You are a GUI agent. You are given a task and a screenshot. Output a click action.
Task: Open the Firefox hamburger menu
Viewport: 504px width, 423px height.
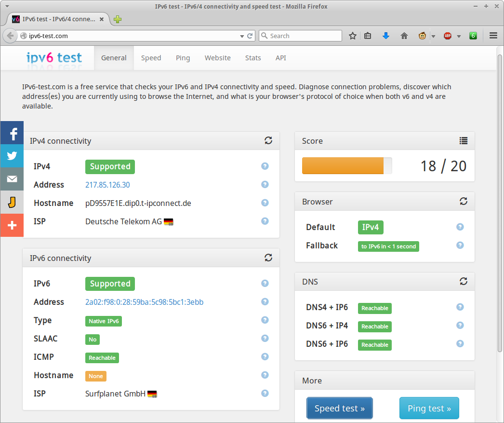[x=493, y=36]
